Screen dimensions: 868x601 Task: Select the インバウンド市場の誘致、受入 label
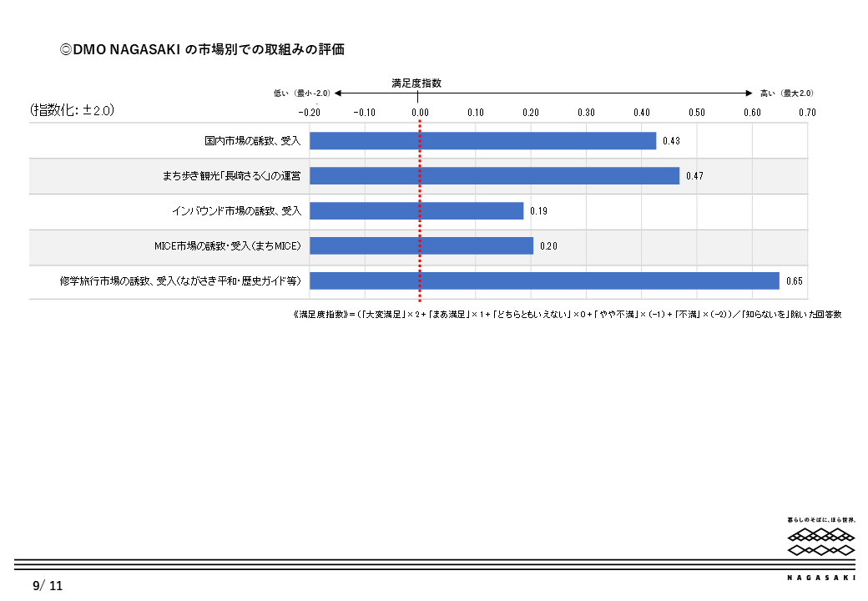click(x=236, y=211)
